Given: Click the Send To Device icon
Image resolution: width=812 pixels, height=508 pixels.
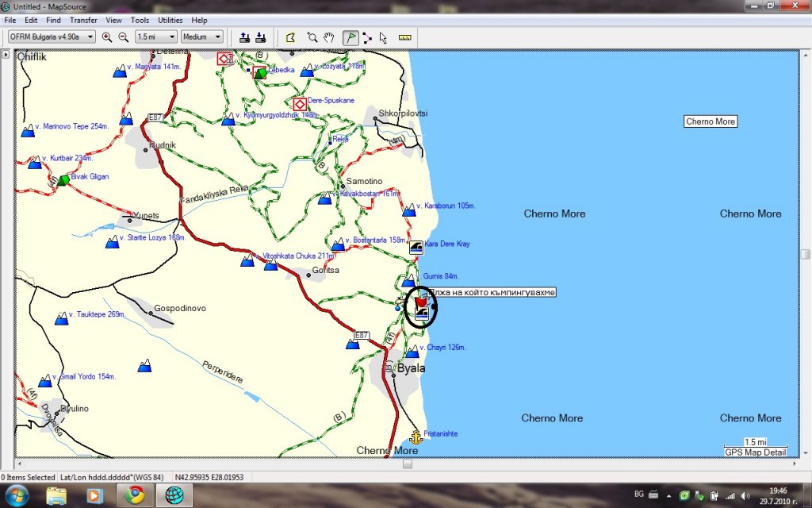Looking at the screenshot, I should click(x=244, y=37).
